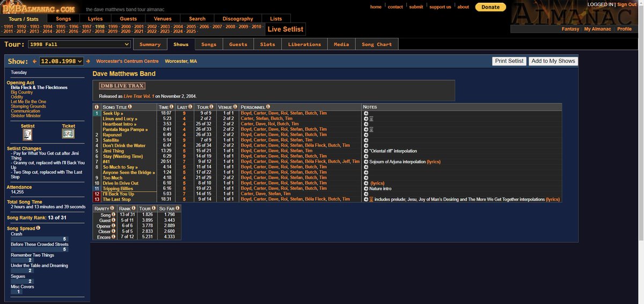Click the info icon beside Time header

coord(172,107)
